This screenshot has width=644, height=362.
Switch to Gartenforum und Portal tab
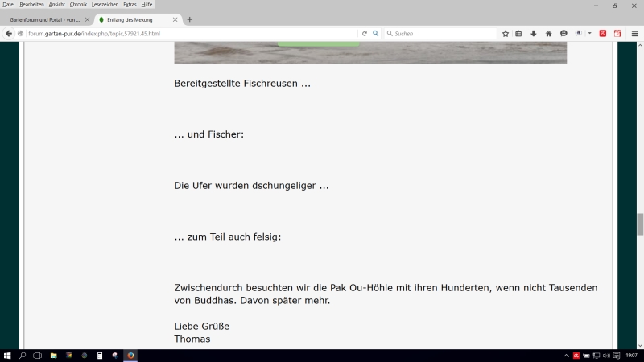[x=45, y=19]
